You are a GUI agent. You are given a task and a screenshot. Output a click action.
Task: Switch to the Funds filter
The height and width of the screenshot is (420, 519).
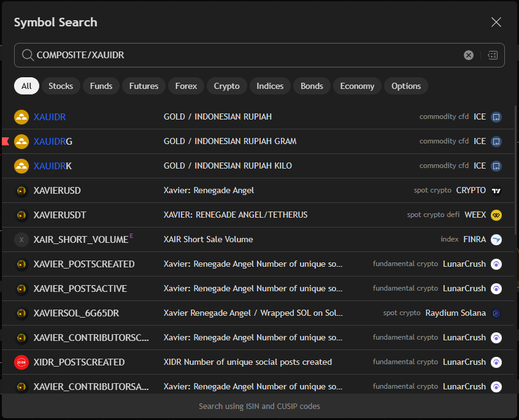click(101, 86)
